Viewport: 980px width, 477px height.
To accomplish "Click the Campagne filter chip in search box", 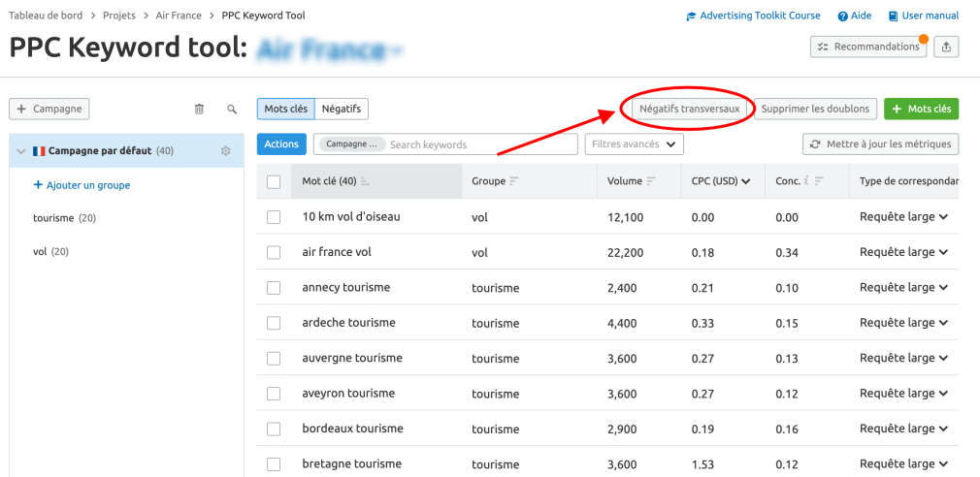I will coord(352,144).
